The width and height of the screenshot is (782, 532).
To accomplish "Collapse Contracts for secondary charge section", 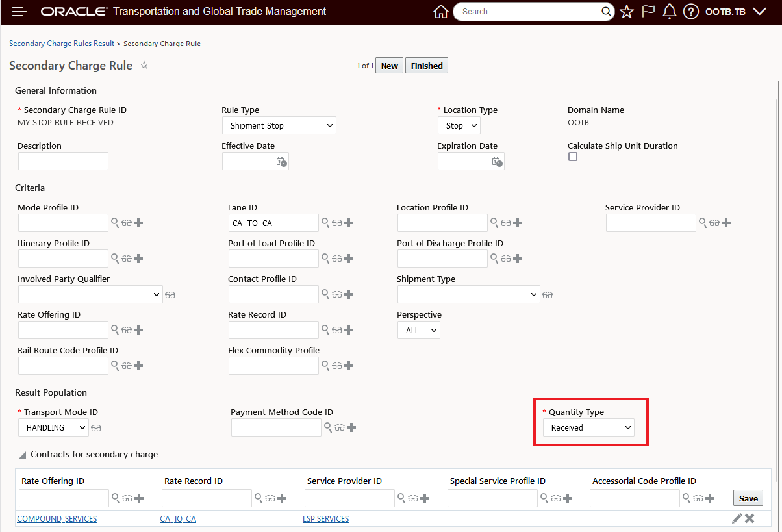I will tap(23, 455).
